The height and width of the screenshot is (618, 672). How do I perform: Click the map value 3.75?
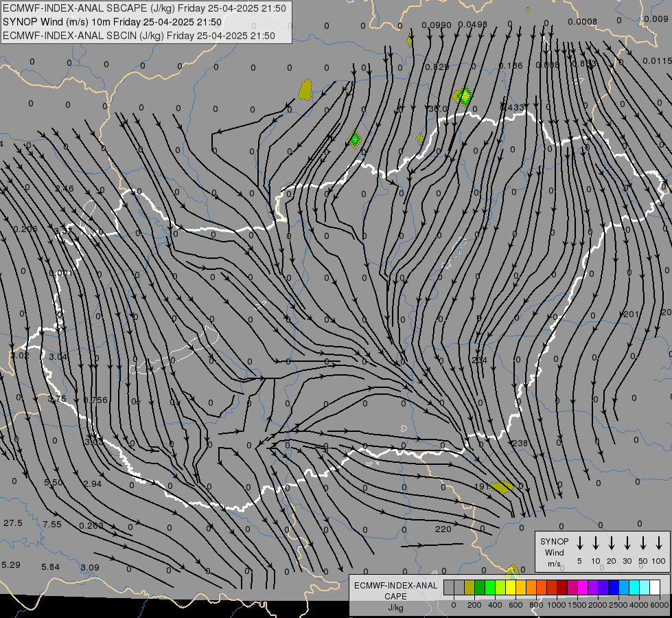click(57, 398)
